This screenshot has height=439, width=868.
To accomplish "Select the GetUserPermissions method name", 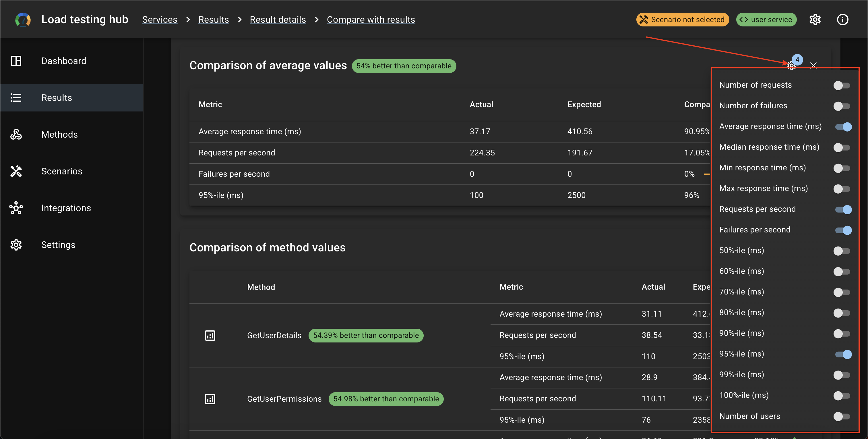I will [x=284, y=399].
